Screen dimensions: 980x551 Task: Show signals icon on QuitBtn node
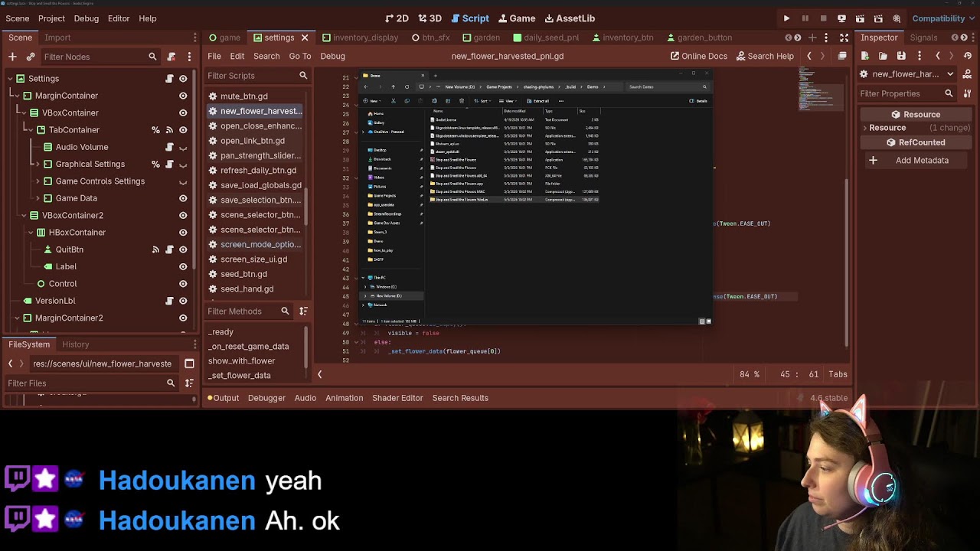click(156, 249)
